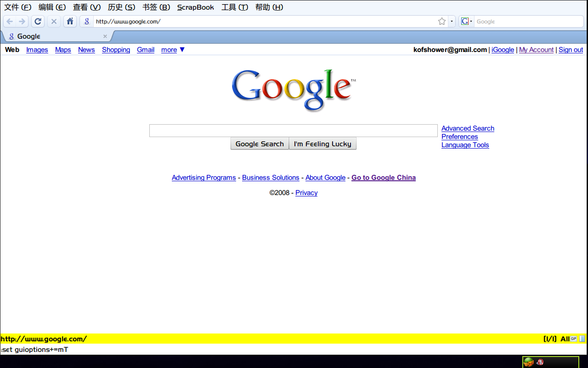Click the Google site favicon in address bar
Viewport: 588px width, 368px height.
(x=87, y=22)
